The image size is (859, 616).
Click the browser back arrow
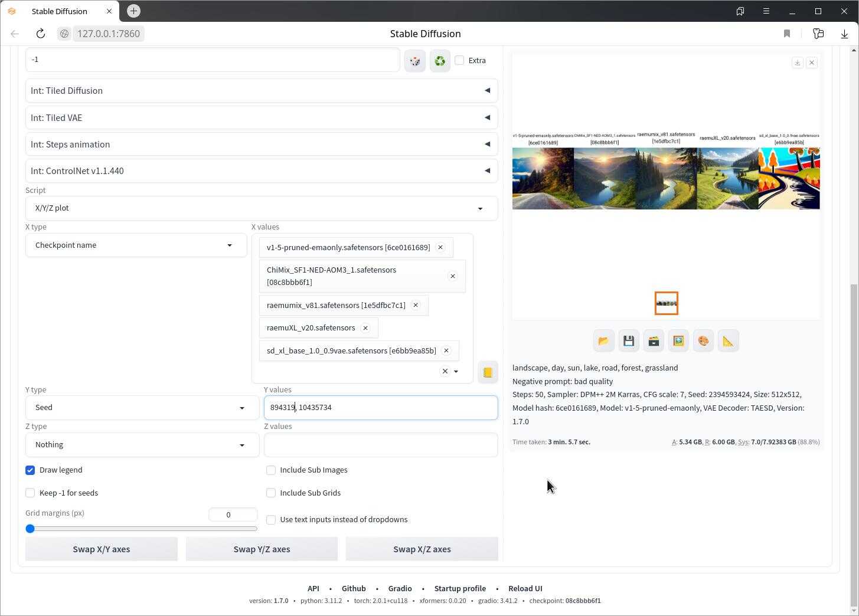(x=15, y=34)
